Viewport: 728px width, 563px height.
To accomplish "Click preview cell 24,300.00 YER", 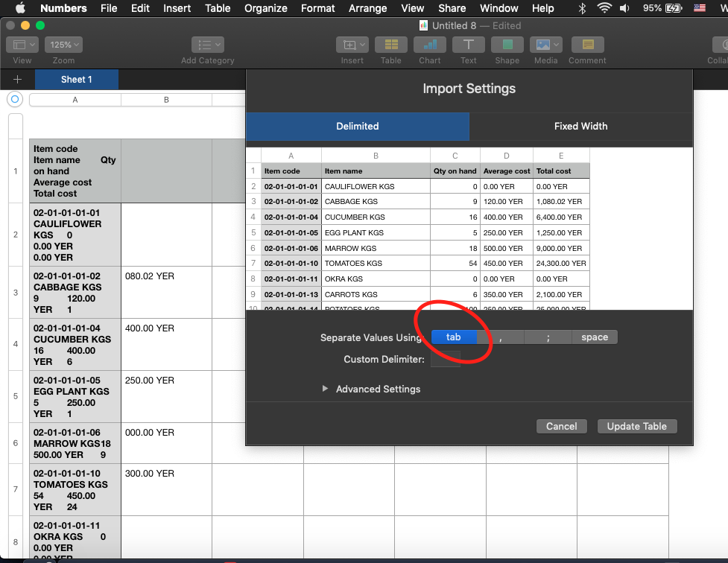I will pyautogui.click(x=561, y=263).
